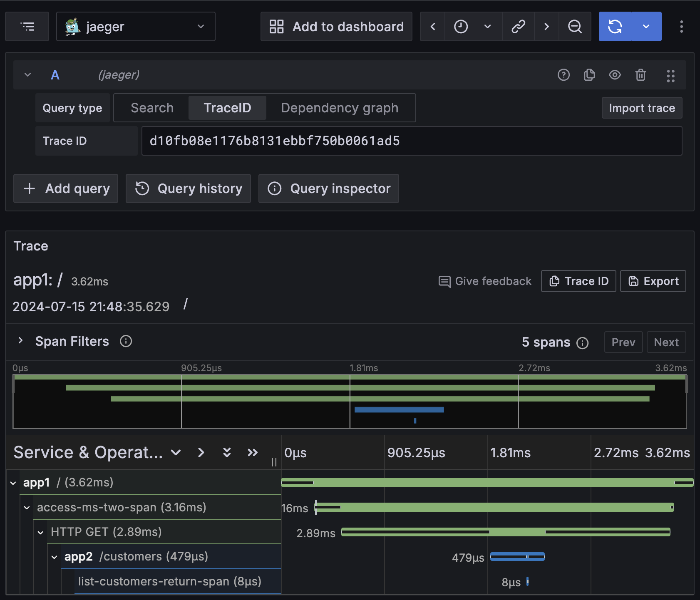The image size is (700, 600).
Task: Toggle query A visibility eye icon
Action: point(615,75)
